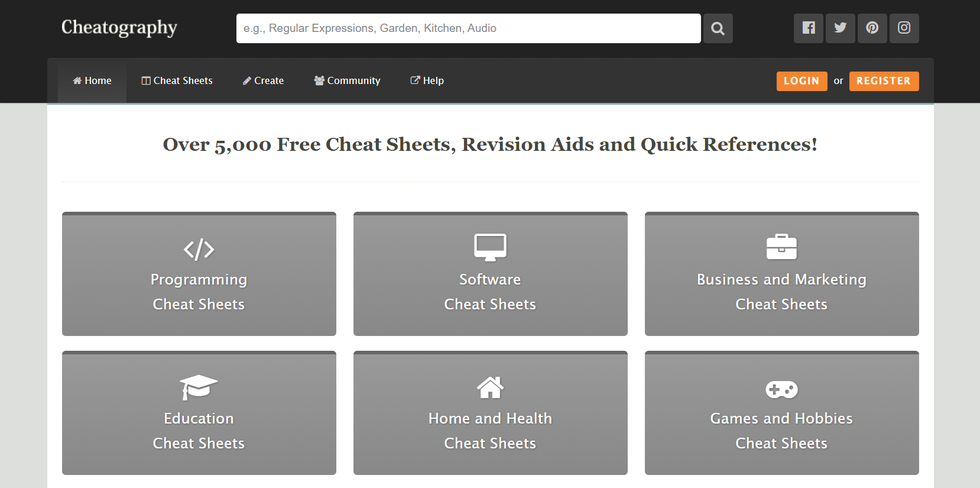
Task: Open the Create menu
Action: pos(263,80)
